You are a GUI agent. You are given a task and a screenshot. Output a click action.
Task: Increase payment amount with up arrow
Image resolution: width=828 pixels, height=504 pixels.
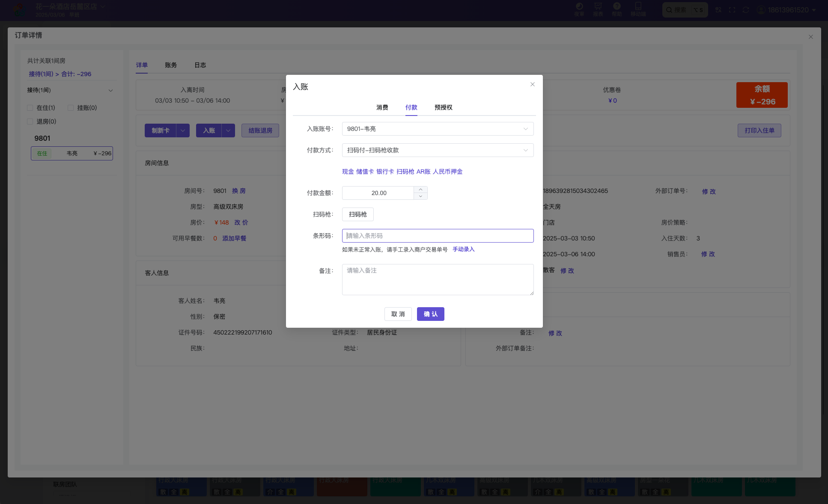[x=420, y=190]
